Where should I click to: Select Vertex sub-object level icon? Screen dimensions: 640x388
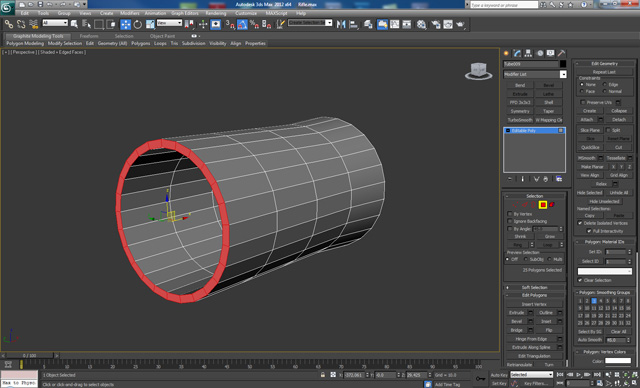516,205
